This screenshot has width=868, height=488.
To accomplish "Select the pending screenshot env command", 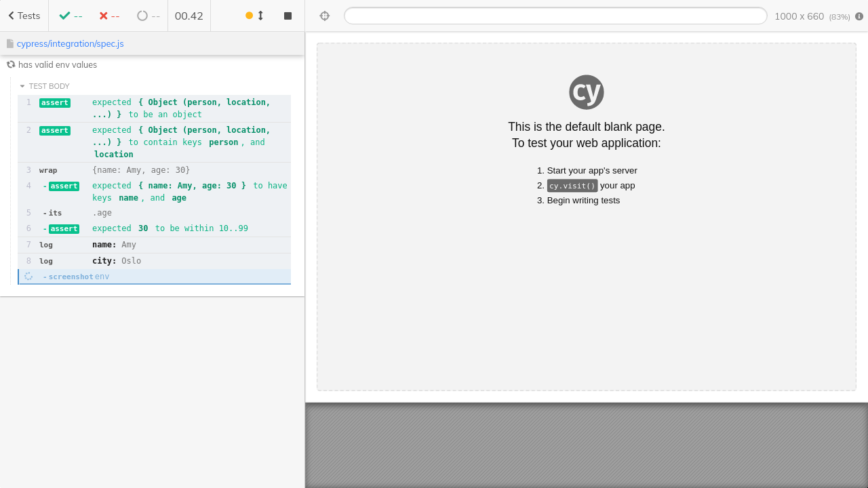I will point(155,277).
